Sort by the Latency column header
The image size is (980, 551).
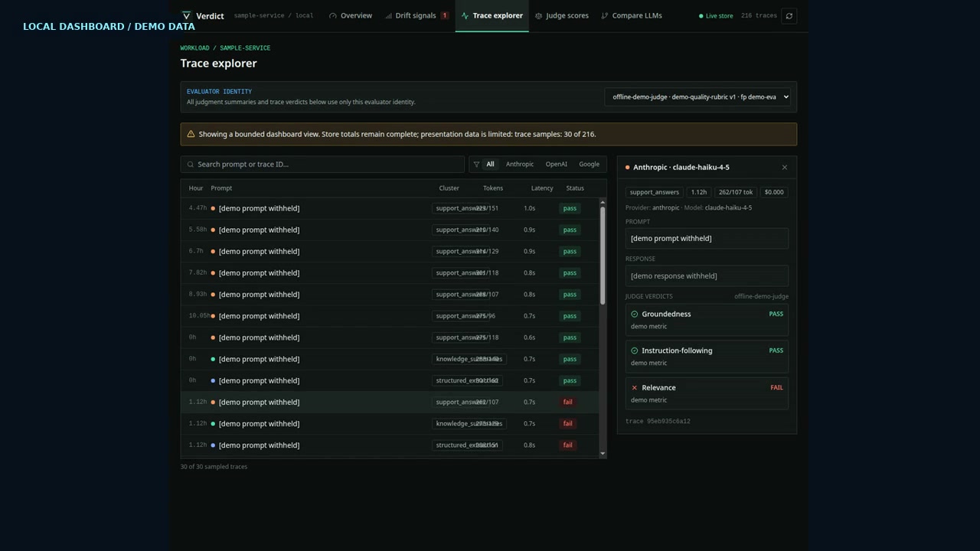click(x=542, y=188)
